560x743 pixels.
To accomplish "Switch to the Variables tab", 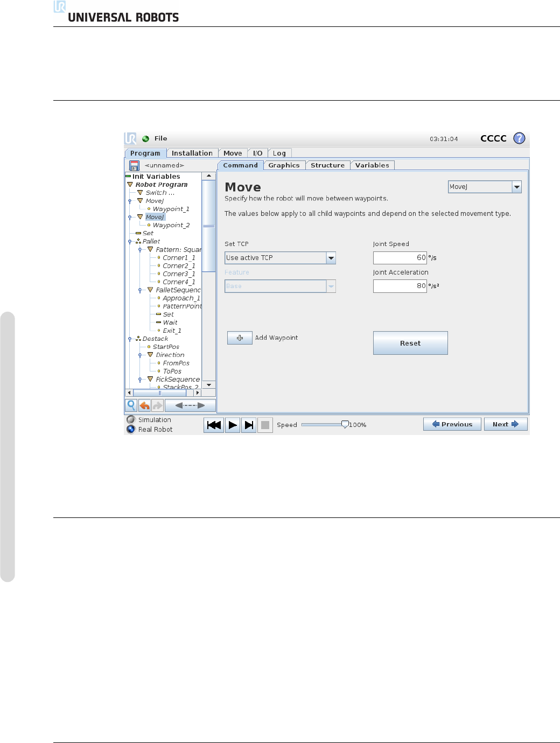I will [x=372, y=165].
